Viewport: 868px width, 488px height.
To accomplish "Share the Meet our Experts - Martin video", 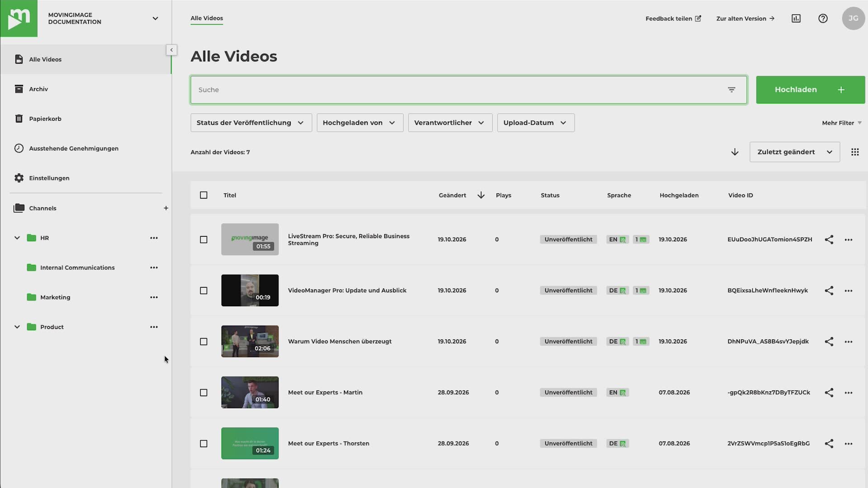I will [829, 393].
